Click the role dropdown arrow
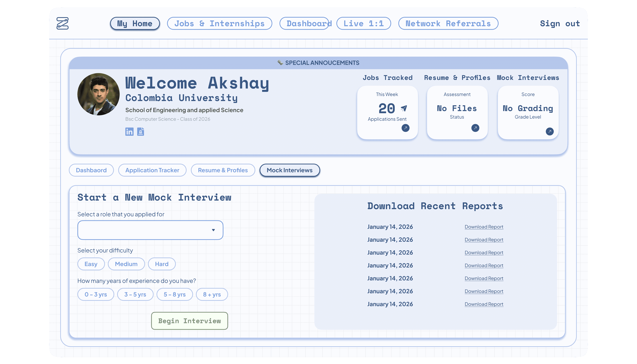Image resolution: width=637 pixels, height=364 pixels. [213, 230]
